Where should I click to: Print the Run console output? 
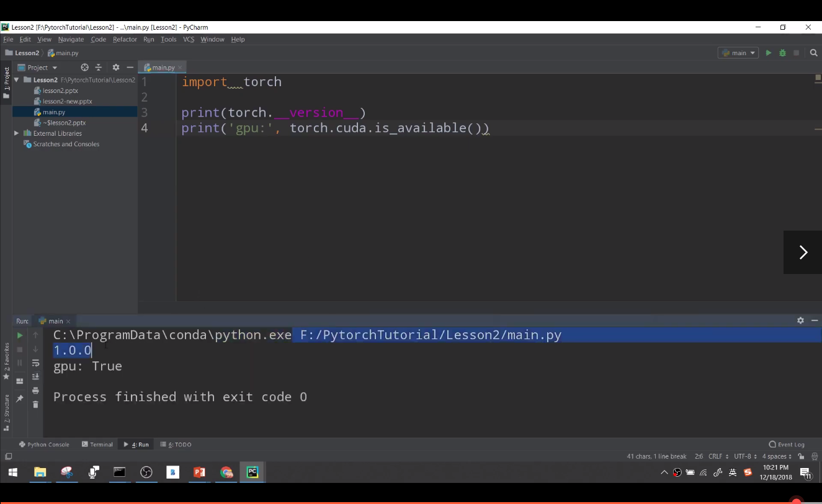tap(35, 391)
